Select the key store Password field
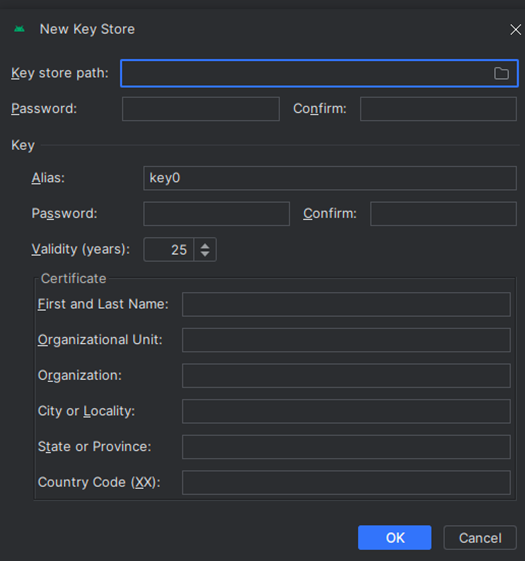 201,109
